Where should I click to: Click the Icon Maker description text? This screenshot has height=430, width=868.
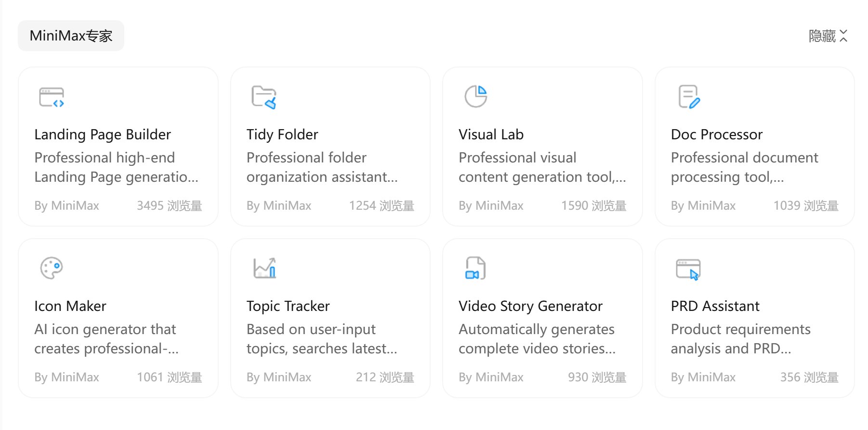click(106, 339)
